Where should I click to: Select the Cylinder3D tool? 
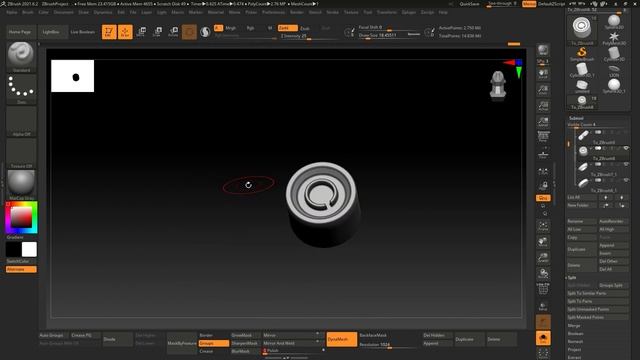[x=613, y=54]
